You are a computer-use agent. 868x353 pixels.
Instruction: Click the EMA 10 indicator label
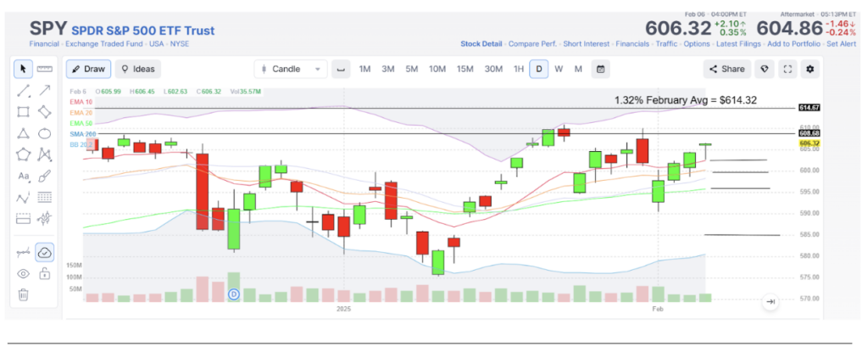(81, 102)
